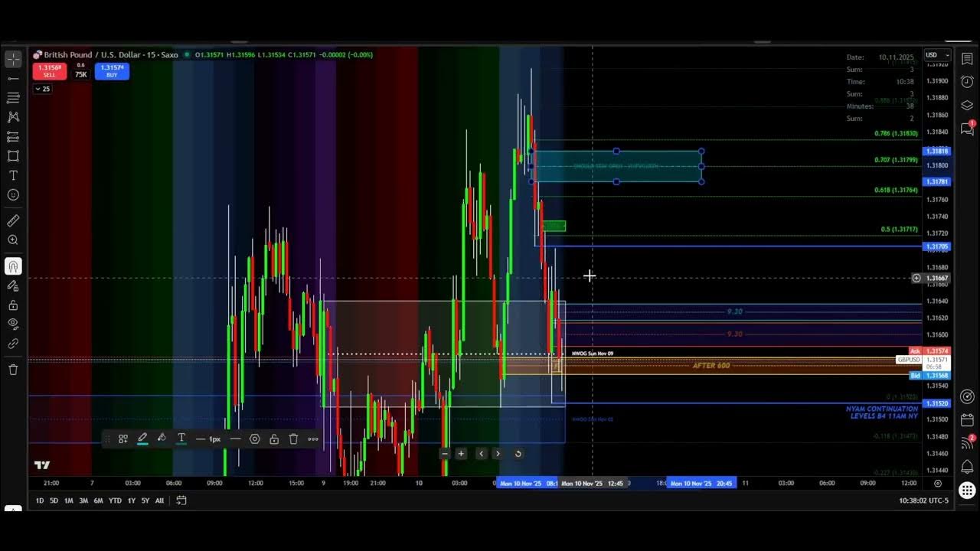Click the remove objects trash in left sidebar
The height and width of the screenshot is (551, 980).
tap(13, 370)
